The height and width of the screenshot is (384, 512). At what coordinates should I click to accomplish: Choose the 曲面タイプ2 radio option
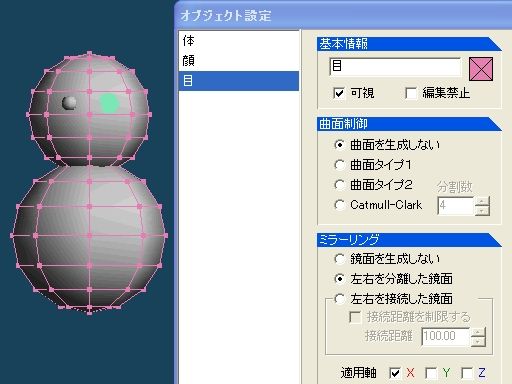pyautogui.click(x=339, y=185)
